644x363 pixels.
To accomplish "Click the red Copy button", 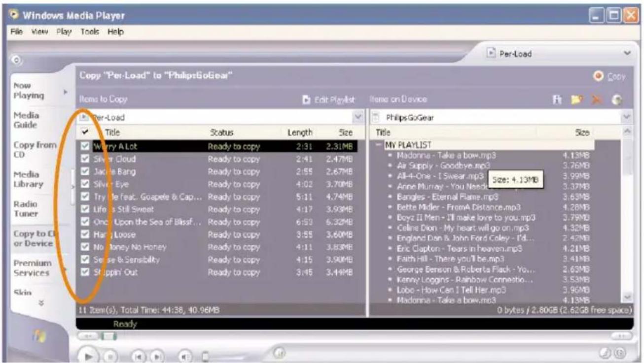I will click(609, 77).
